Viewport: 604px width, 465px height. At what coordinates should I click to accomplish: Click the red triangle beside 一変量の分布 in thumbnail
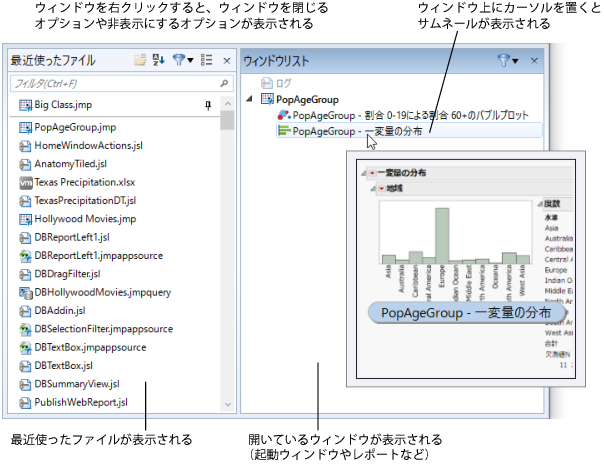click(x=372, y=173)
